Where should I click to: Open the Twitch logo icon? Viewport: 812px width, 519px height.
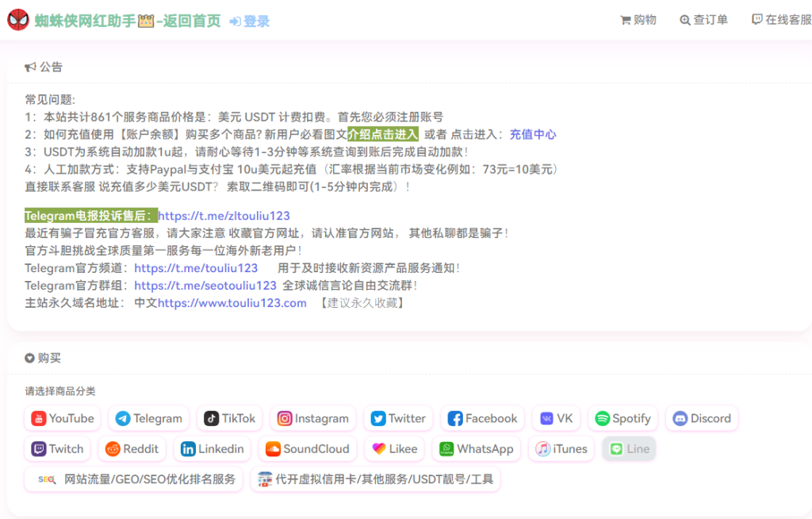pyautogui.click(x=38, y=449)
